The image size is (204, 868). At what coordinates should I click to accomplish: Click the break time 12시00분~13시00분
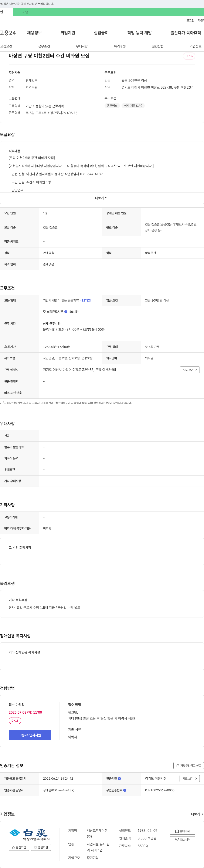(x=57, y=347)
